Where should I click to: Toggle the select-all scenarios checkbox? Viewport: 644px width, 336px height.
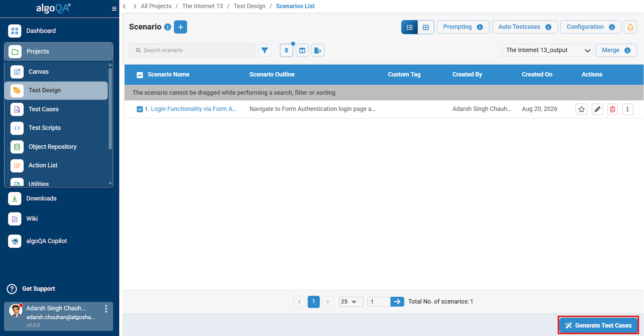(x=140, y=75)
